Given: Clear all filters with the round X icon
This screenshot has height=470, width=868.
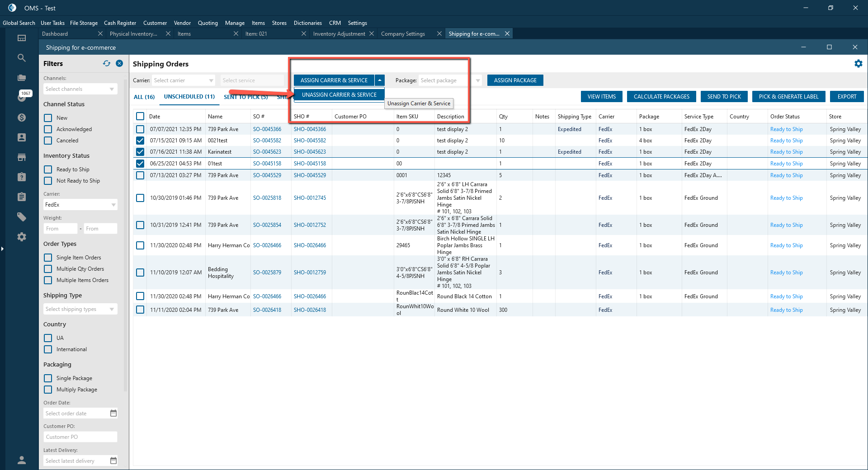Looking at the screenshot, I should pyautogui.click(x=119, y=64).
